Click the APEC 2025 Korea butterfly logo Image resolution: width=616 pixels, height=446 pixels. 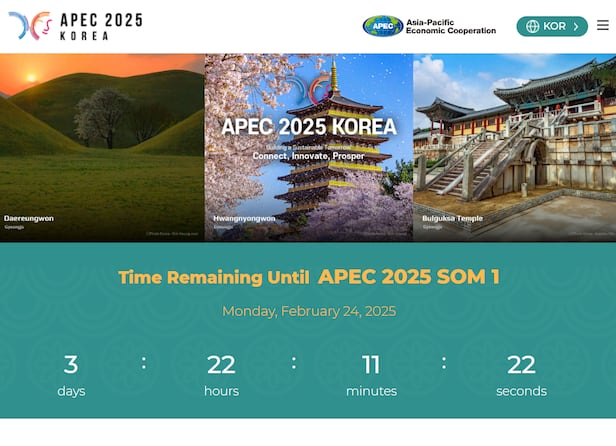(29, 25)
